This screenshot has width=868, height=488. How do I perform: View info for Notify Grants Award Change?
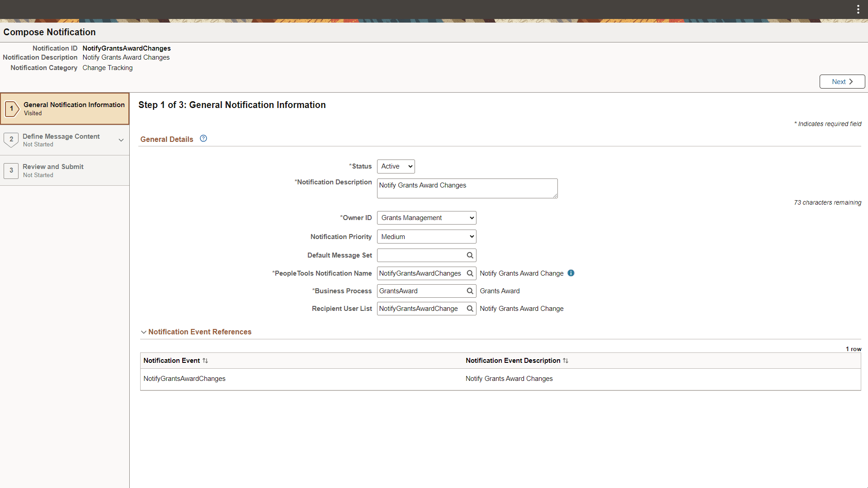pyautogui.click(x=571, y=273)
